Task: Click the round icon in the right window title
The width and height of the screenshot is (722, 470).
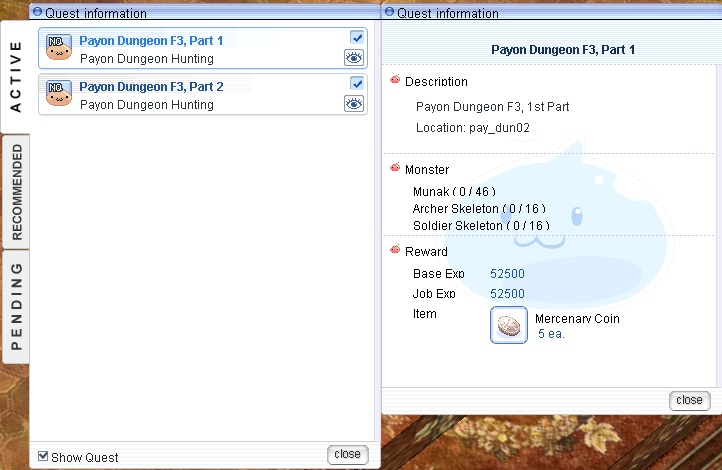Action: point(389,13)
